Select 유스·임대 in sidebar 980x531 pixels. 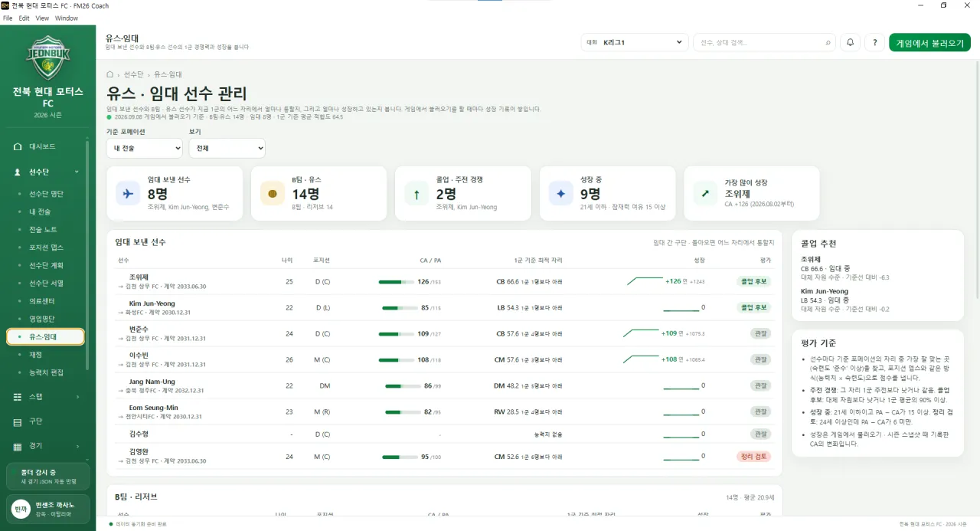click(45, 336)
